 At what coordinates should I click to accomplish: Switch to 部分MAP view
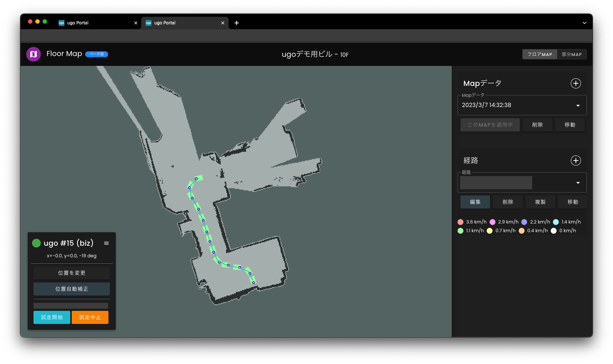click(572, 54)
